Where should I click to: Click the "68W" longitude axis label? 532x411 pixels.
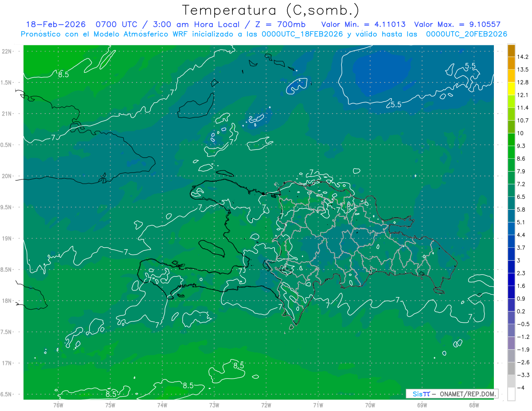pyautogui.click(x=474, y=405)
